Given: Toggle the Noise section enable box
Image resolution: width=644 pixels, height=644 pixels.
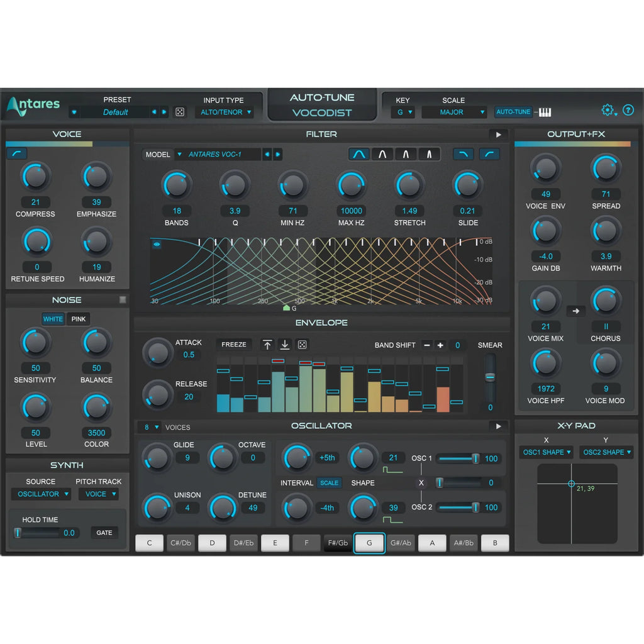Looking at the screenshot, I should pyautogui.click(x=123, y=300).
